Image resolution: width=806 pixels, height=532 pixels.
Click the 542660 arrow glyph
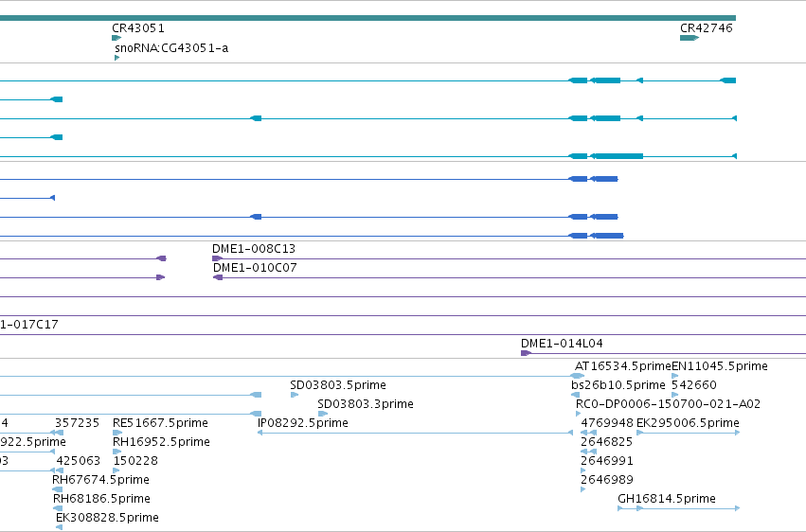pos(675,395)
